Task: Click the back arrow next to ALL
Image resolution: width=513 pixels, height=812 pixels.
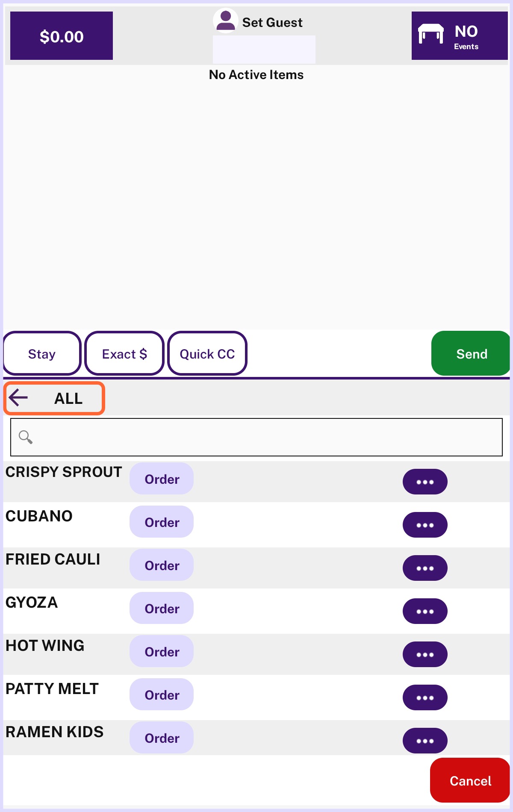Action: click(x=18, y=398)
